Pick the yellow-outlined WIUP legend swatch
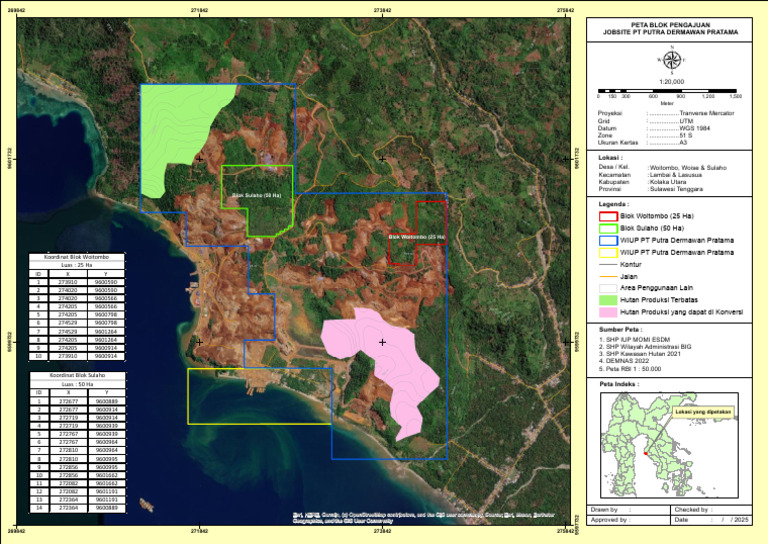The width and height of the screenshot is (768, 544). (608, 253)
